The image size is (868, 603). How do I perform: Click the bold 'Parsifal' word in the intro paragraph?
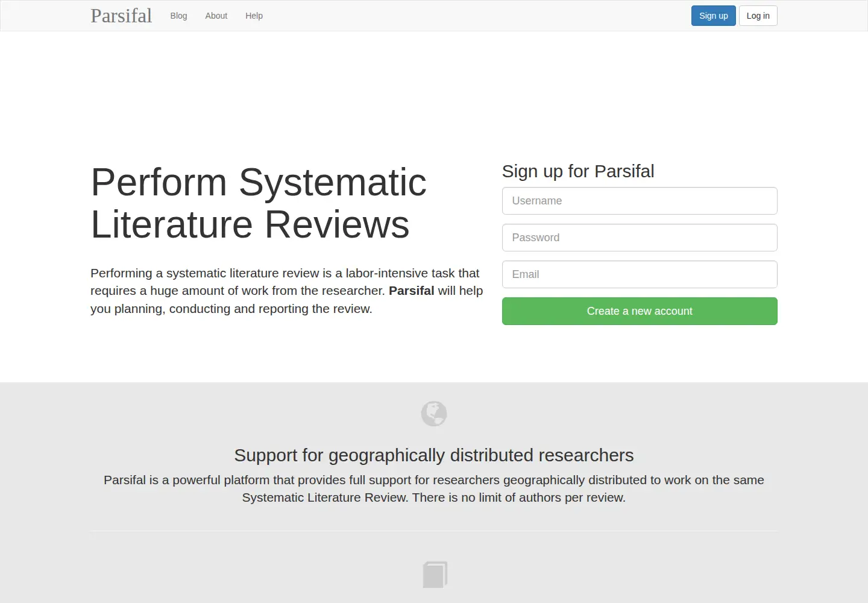[x=412, y=291]
